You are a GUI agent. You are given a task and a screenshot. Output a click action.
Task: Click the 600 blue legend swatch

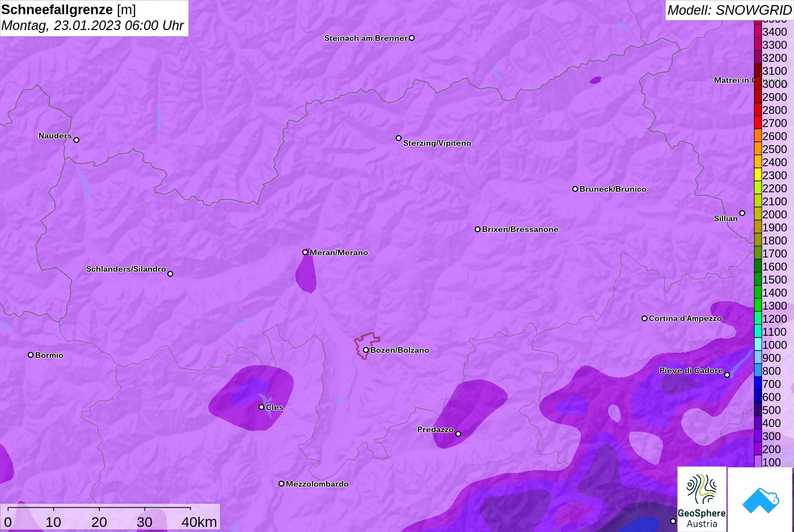(758, 397)
